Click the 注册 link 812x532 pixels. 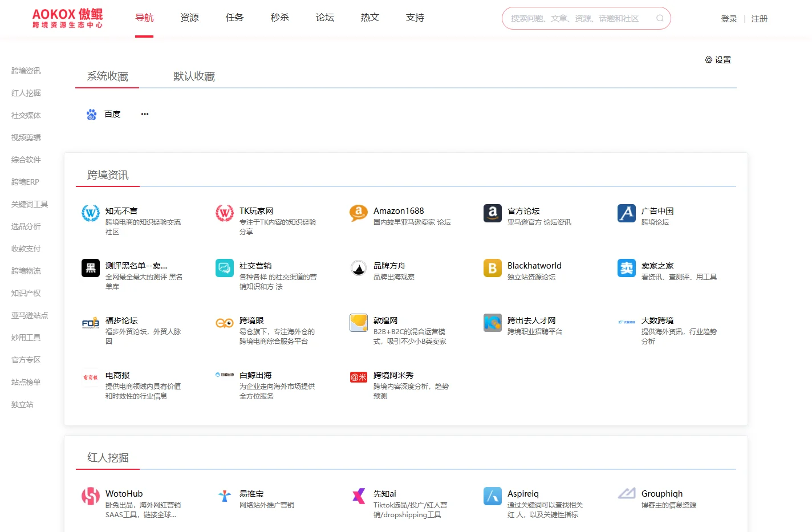coord(759,19)
